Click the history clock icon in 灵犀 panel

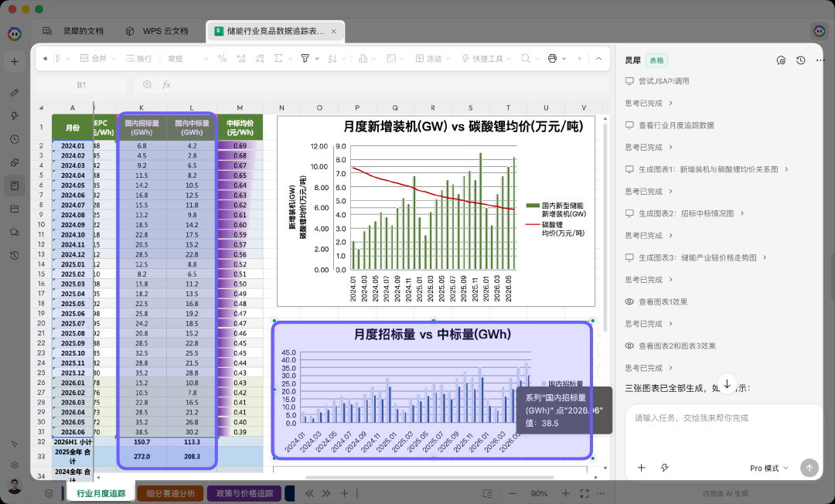800,60
